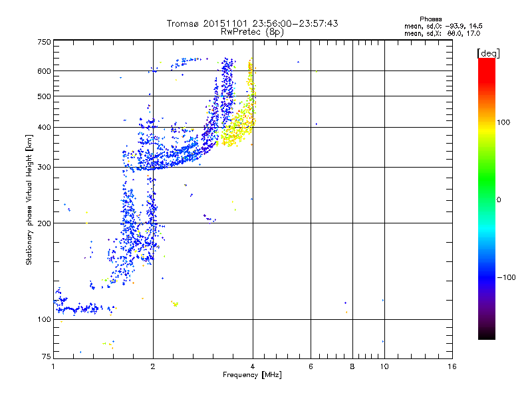The width and height of the screenshot is (532, 399).
Task: Click the y-axis tick label "500"
Action: coord(44,96)
